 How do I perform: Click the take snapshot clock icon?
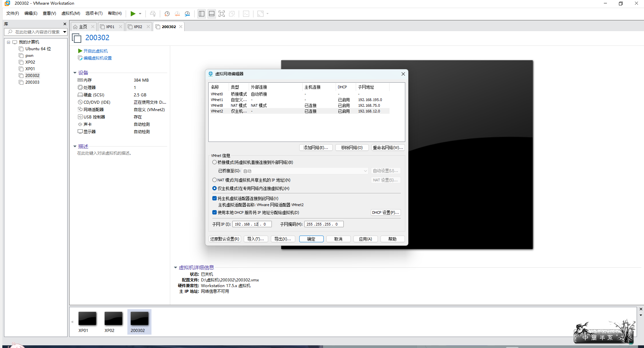(167, 14)
